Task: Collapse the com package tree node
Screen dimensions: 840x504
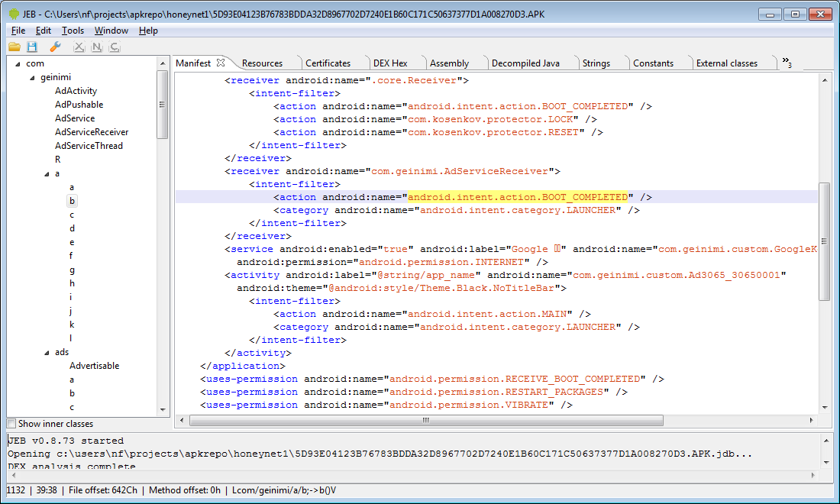Action: [17, 64]
